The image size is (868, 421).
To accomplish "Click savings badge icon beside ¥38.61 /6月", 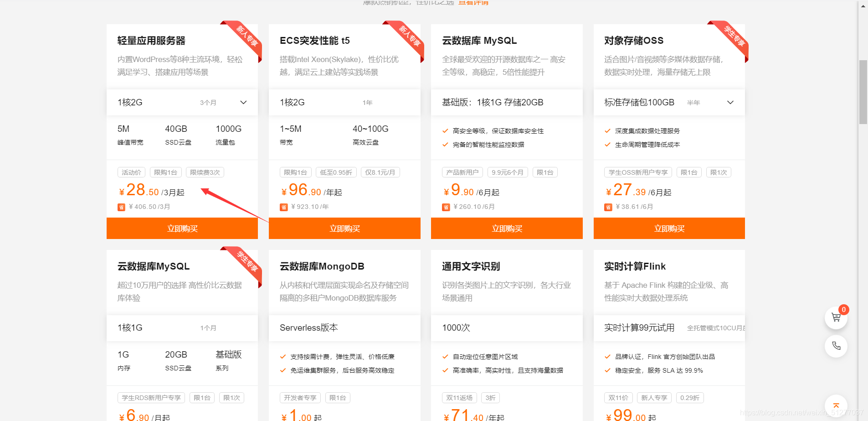I will (608, 207).
